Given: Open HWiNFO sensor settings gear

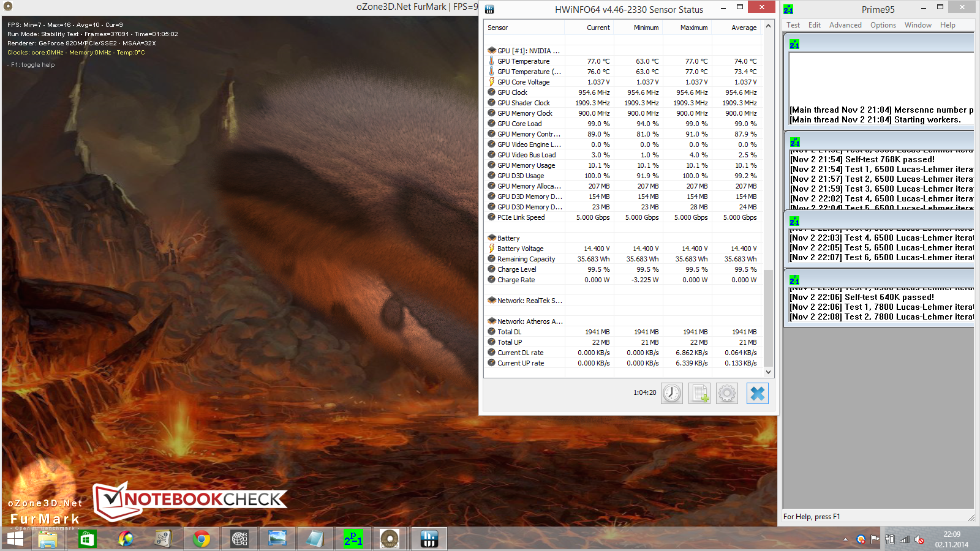Looking at the screenshot, I should [727, 393].
